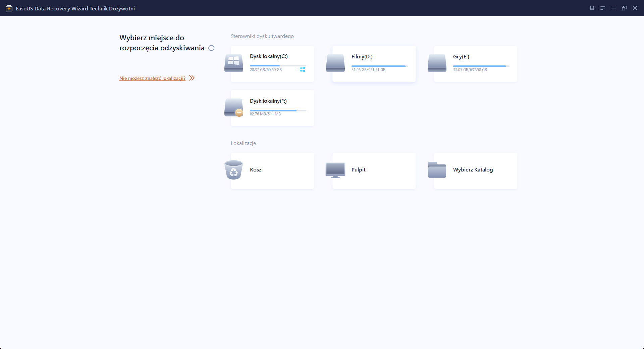Click the window title 'EaseUS Data Recovery Wizard Technik Dożywotni'

[75, 8]
